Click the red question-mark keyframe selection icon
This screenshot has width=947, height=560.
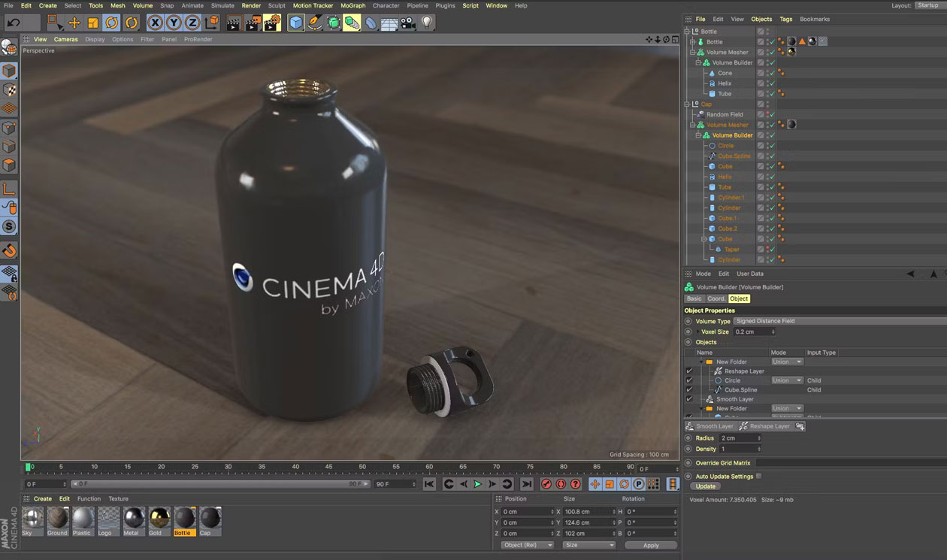tap(576, 484)
